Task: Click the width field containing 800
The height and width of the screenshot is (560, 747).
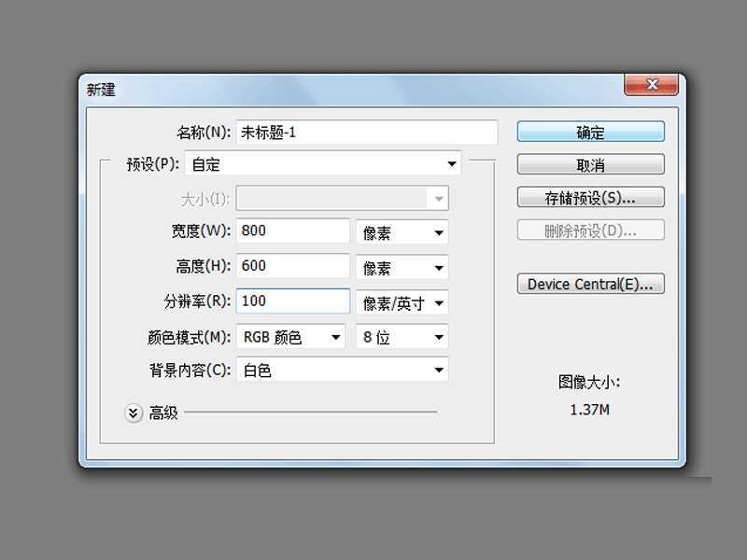Action: pyautogui.click(x=292, y=231)
